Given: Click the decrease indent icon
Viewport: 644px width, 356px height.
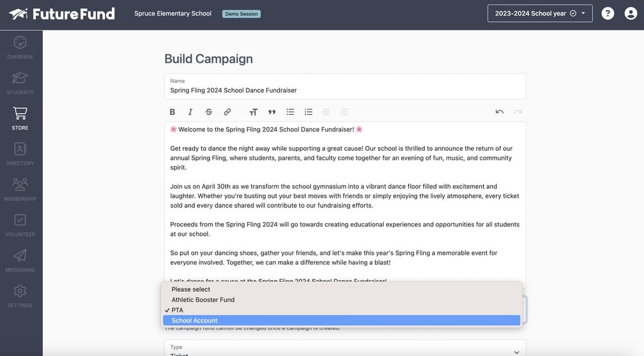Looking at the screenshot, I should point(326,112).
